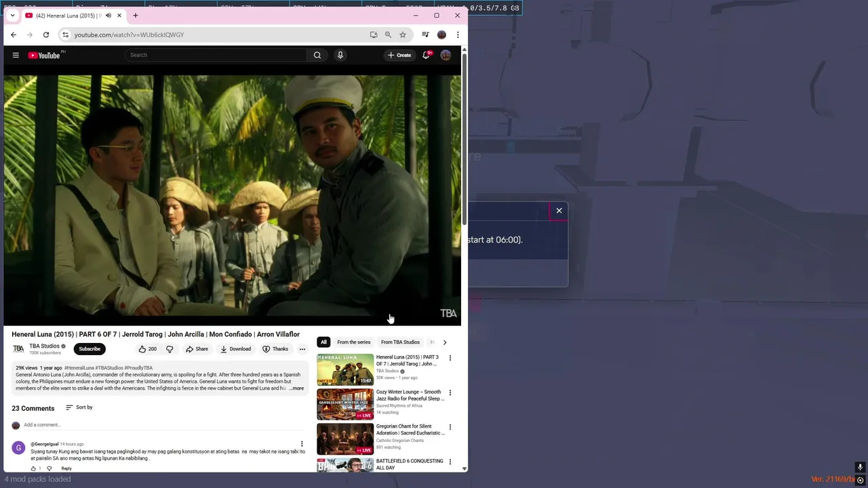Click the Add a comment field
The image size is (868, 488).
(165, 425)
